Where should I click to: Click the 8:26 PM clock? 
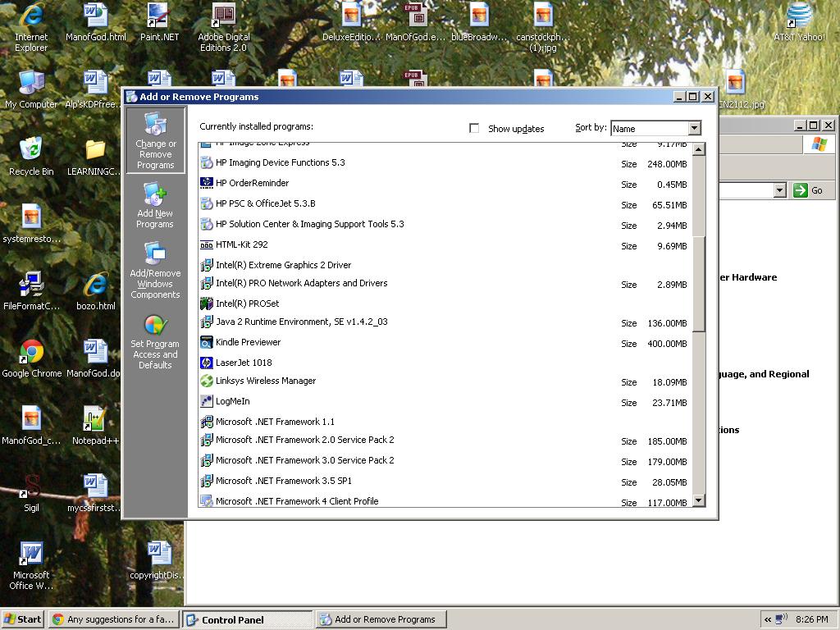[x=811, y=619]
